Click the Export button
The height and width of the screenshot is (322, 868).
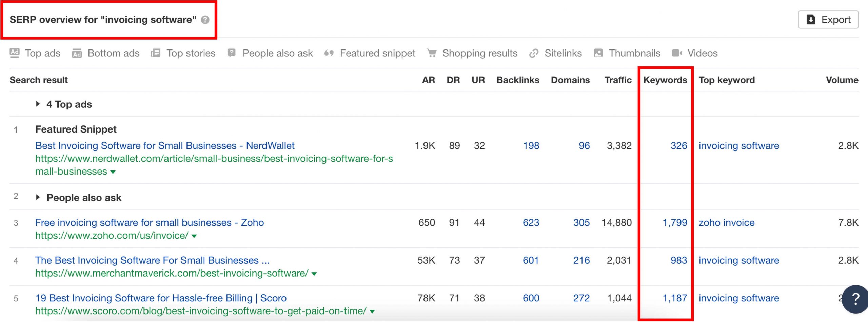829,19
